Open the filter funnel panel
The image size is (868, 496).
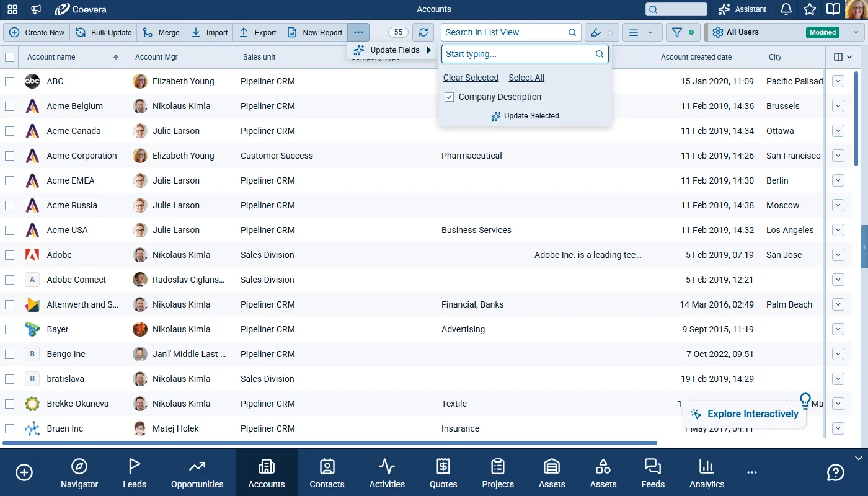click(x=683, y=32)
